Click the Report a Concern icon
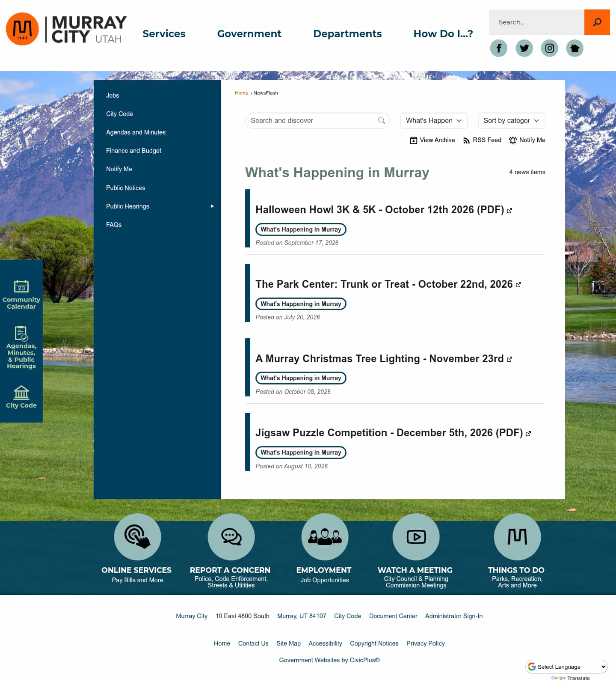Viewport: 616px width, 682px height. tap(231, 536)
